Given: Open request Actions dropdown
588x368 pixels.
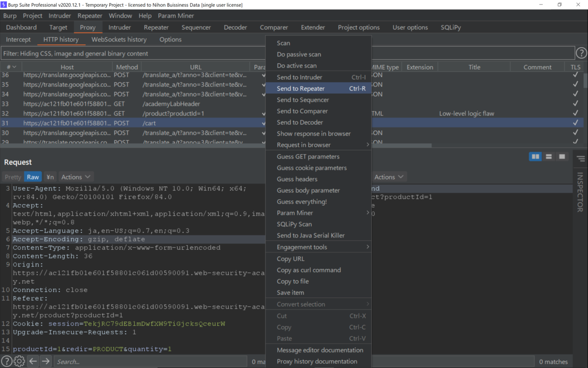Looking at the screenshot, I should 75,177.
